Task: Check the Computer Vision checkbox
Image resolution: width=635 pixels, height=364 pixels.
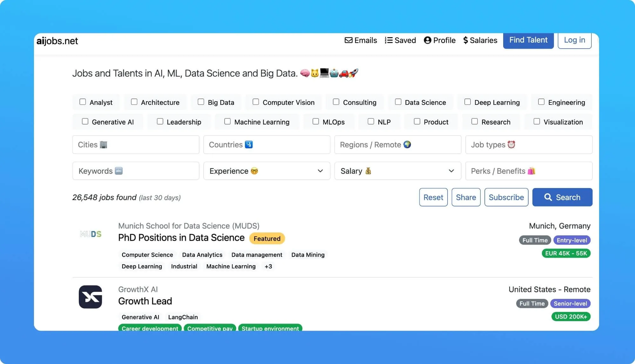Action: click(256, 102)
